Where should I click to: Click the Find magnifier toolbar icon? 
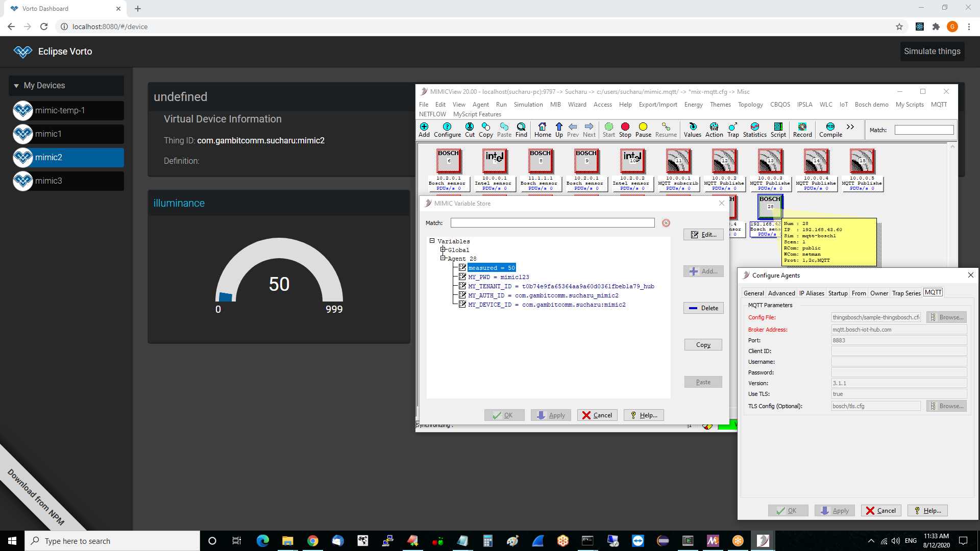coord(521,130)
